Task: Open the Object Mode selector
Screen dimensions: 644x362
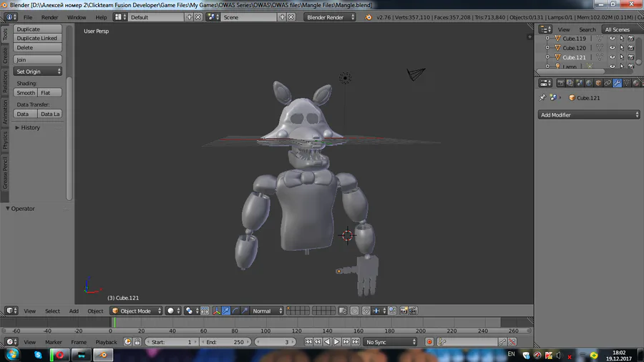Action: 137,310
